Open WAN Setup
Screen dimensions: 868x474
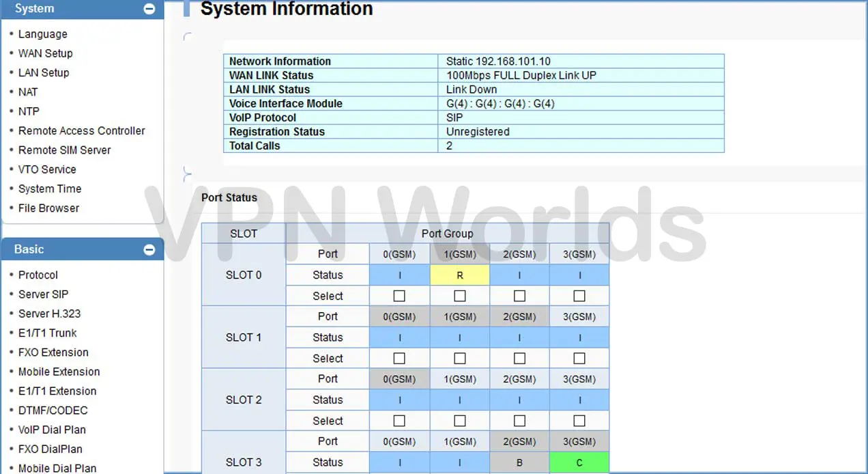pyautogui.click(x=45, y=53)
